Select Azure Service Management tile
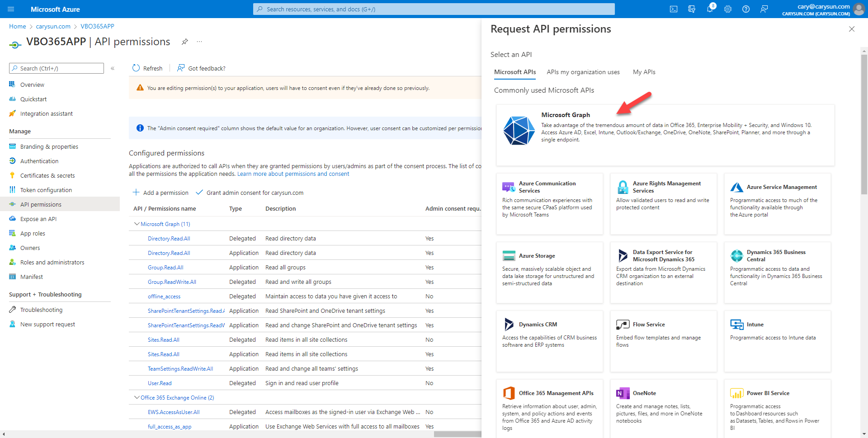868x438 pixels. (777, 204)
